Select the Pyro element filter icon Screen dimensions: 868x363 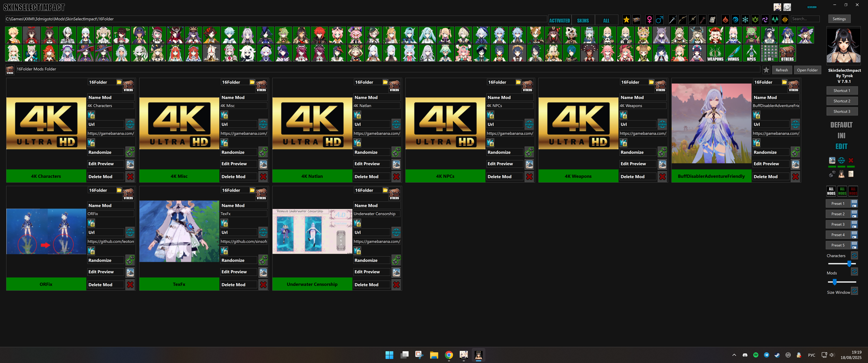tap(725, 20)
